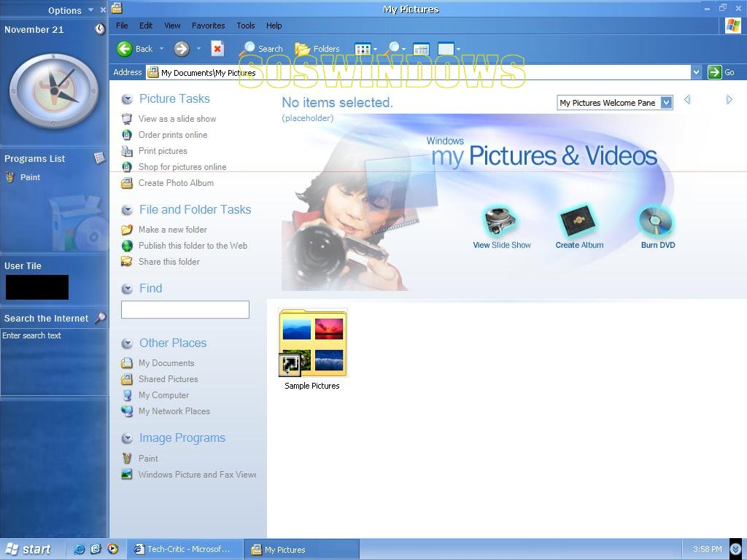This screenshot has height=560, width=747.
Task: Open the Views icon dropdown arrow
Action: click(376, 49)
